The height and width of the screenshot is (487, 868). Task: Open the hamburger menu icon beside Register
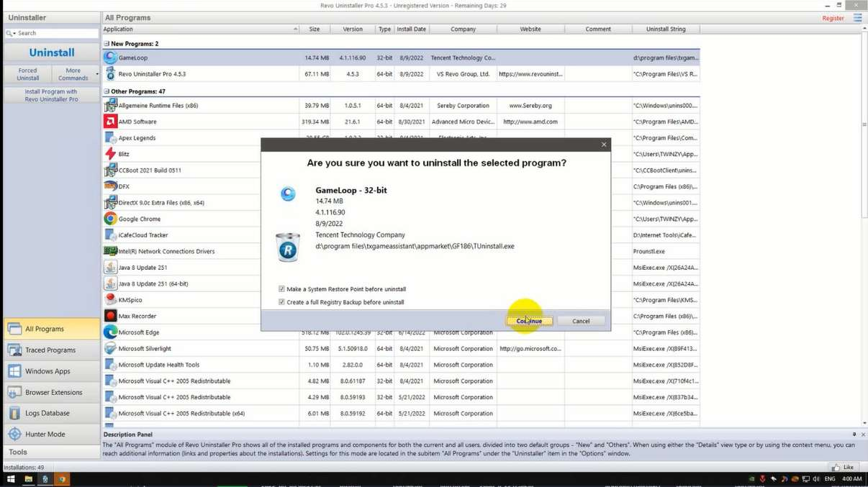857,18
